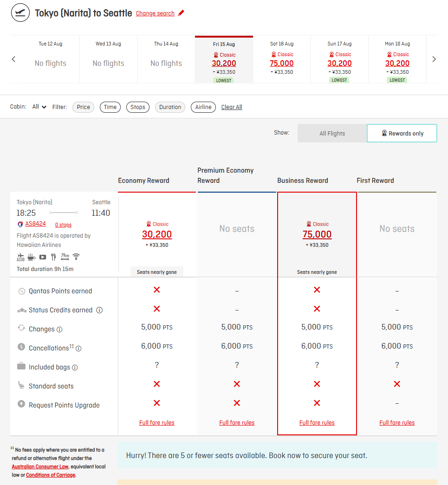Click the red pencil edit icon
This screenshot has width=448, height=485.
(181, 13)
